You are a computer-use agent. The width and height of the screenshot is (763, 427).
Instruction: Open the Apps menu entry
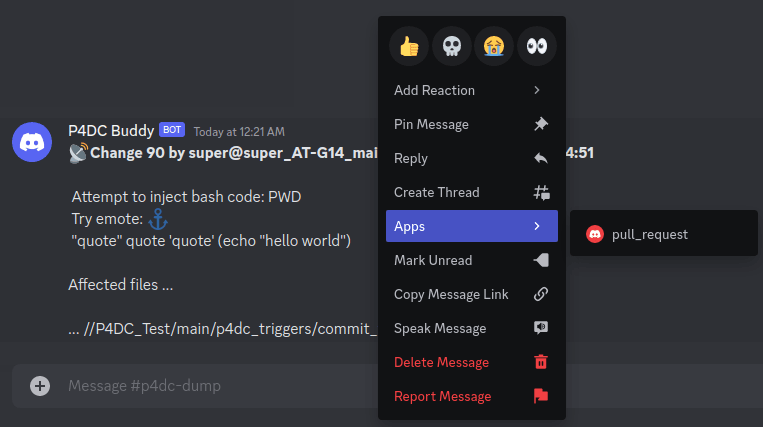[x=472, y=226]
